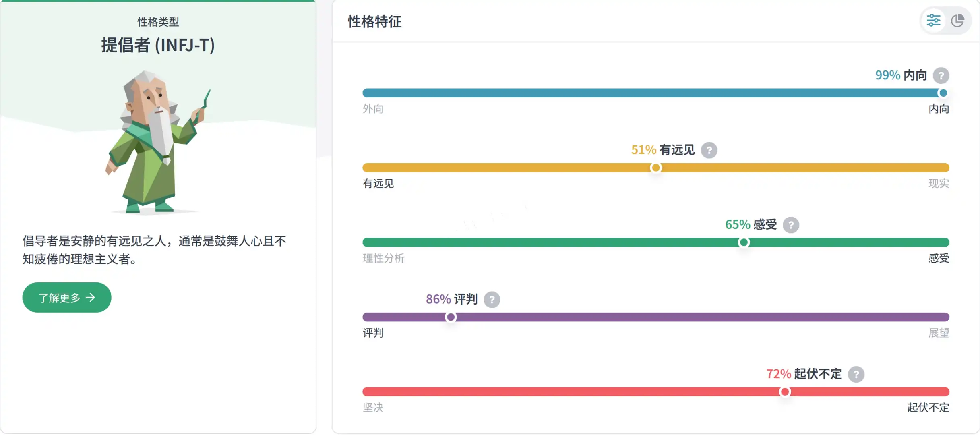The height and width of the screenshot is (435, 980).
Task: Switch to the slider bars view icon
Action: 933,20
